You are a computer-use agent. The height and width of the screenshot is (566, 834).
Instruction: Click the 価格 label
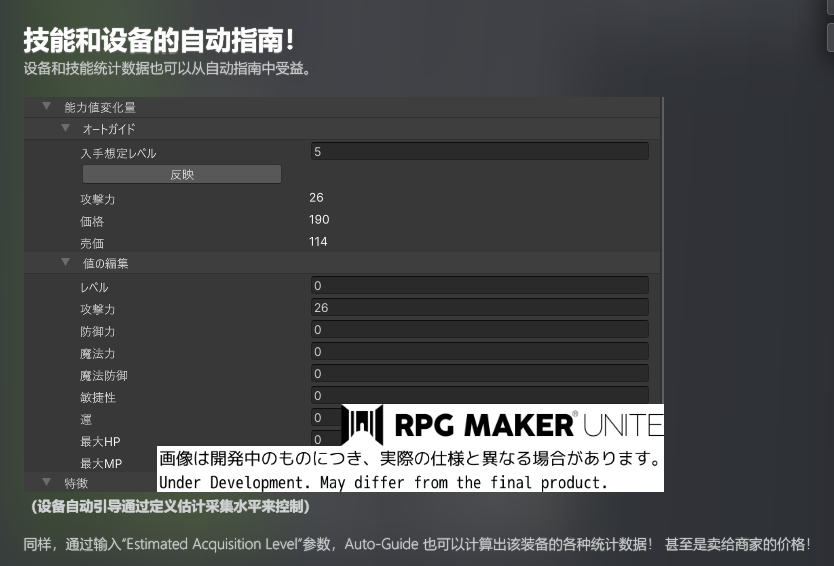click(x=92, y=221)
